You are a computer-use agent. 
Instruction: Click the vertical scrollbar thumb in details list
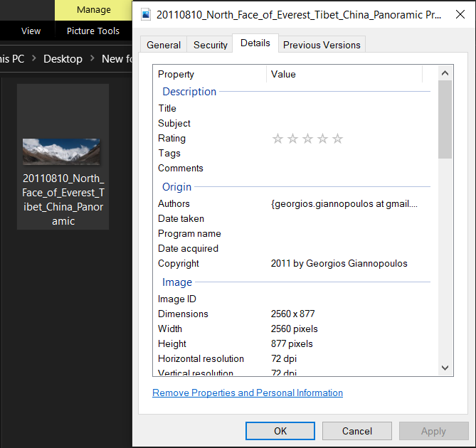click(445, 119)
